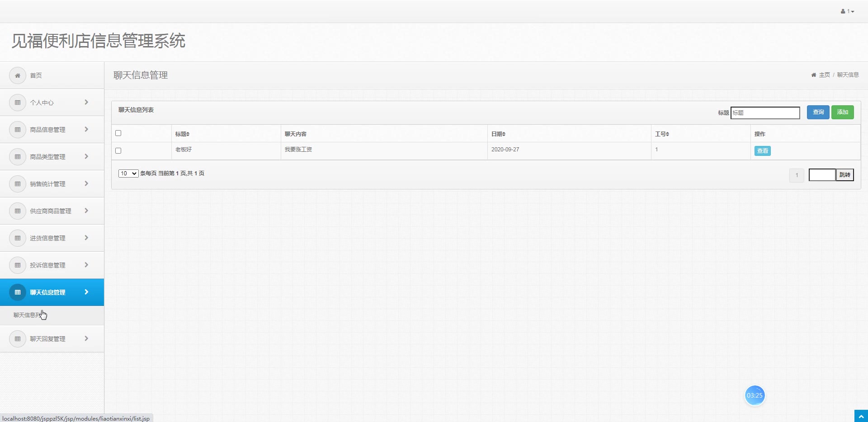Expand 个人中心 chevron
This screenshot has width=868, height=422.
tap(86, 103)
